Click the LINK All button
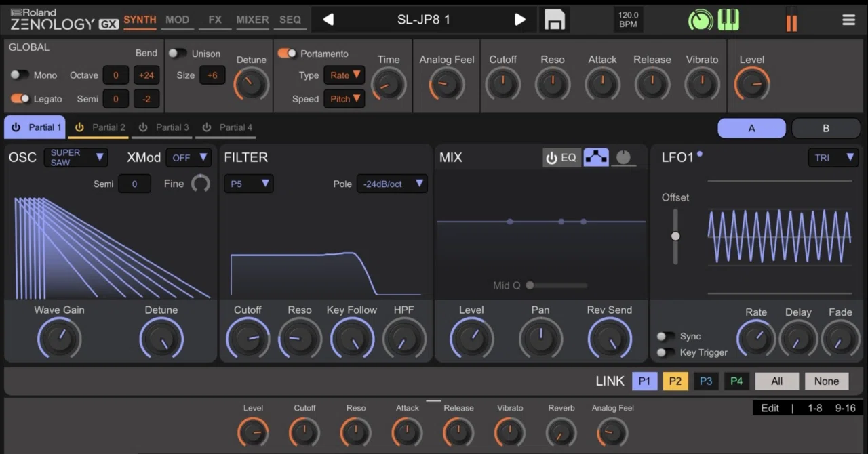The height and width of the screenshot is (454, 868). click(x=777, y=381)
